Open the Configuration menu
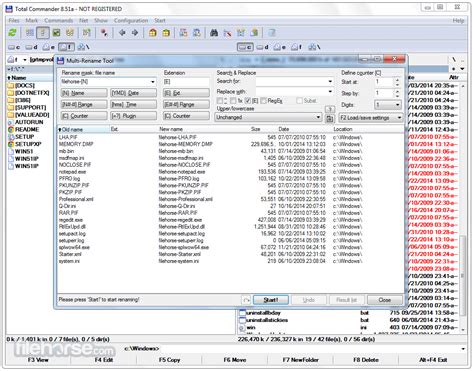Viewport: 474px width, 371px height. point(131,21)
